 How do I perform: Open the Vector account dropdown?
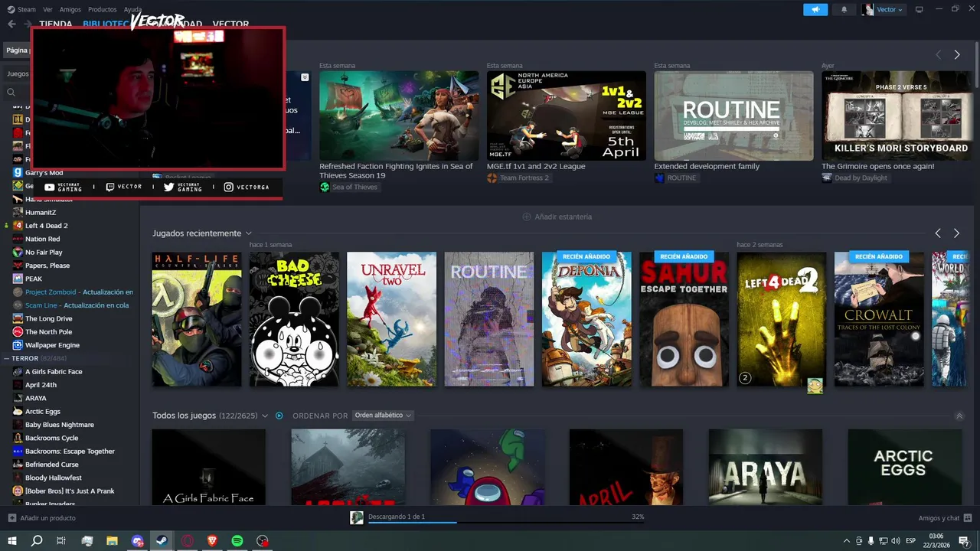click(884, 9)
